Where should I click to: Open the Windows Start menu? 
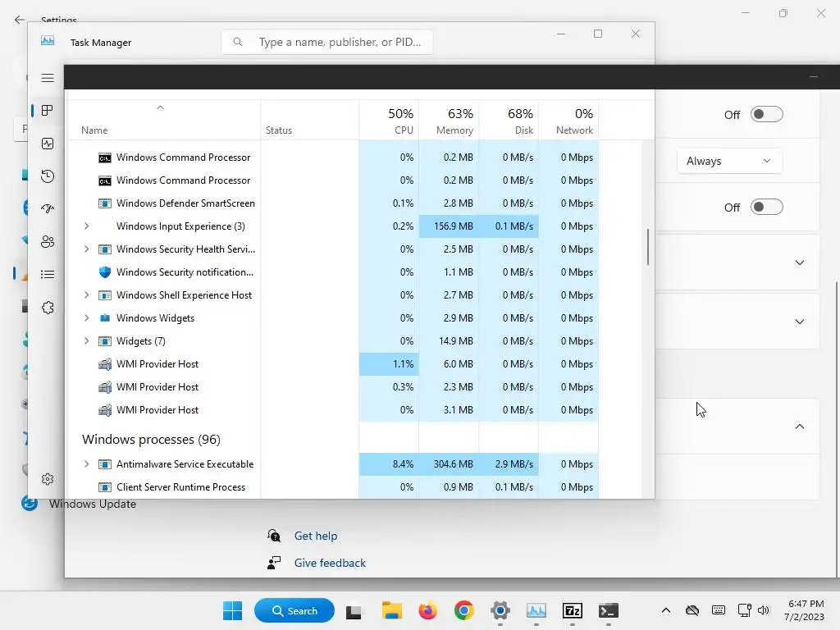[x=232, y=610]
